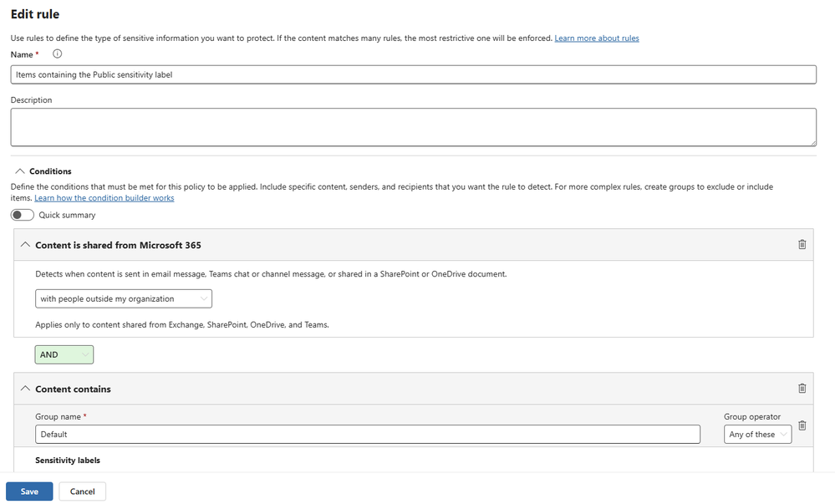Viewport: 835px width, 504px height.
Task: Delete the 'Content contains' condition
Action: tap(802, 389)
